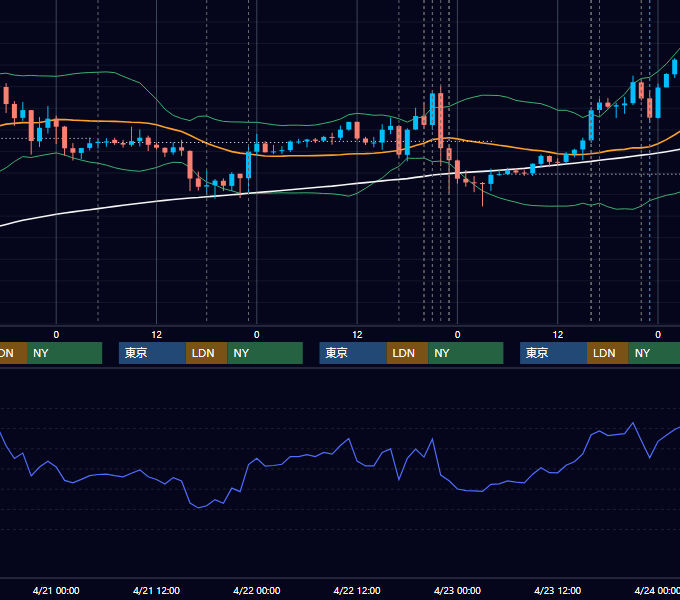Select the 東京 session block on 4/22

(353, 353)
